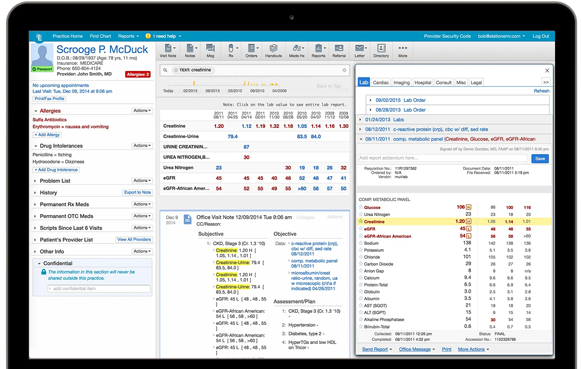This screenshot has width=581, height=369.
Task: Click the add confidential item field
Action: coord(99,288)
